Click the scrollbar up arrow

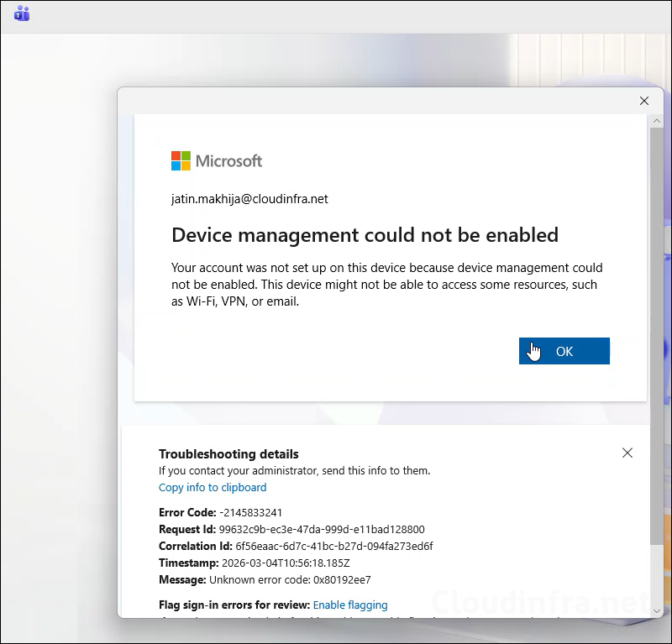(x=658, y=120)
